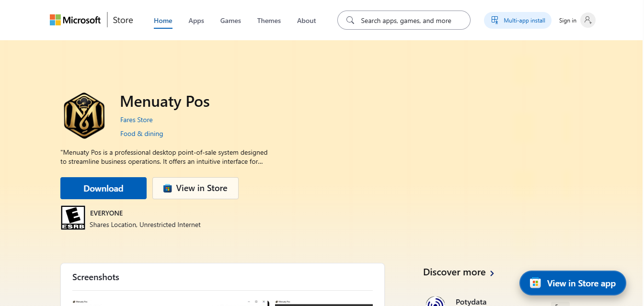Viewport: 644px width, 306px height.
Task: Open the Fares Store publisher link
Action: [137, 120]
